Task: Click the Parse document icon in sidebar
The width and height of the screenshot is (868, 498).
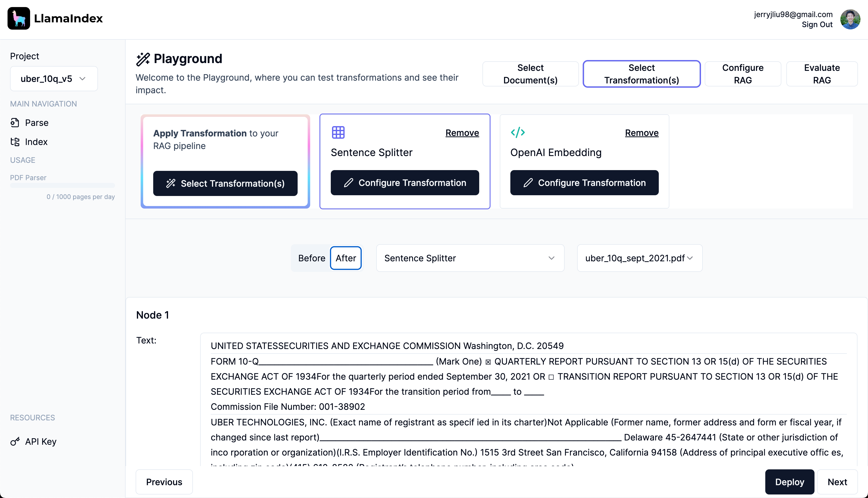Action: (15, 122)
